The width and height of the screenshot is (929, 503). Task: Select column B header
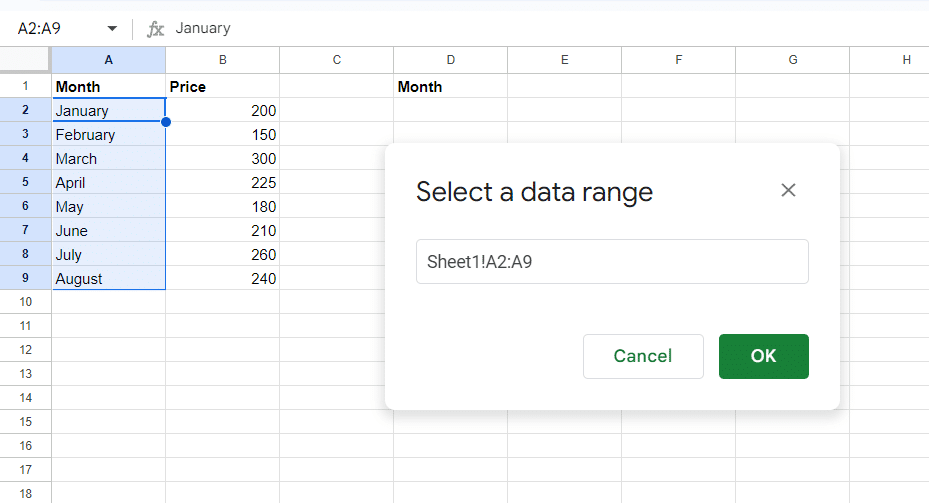coord(222,60)
